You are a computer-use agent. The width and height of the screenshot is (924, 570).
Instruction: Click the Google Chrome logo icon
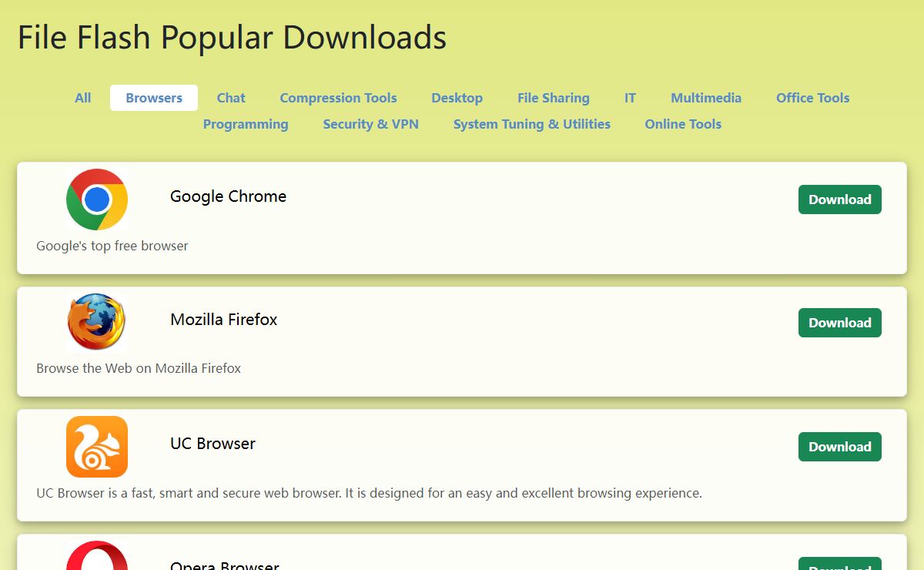[x=97, y=199]
